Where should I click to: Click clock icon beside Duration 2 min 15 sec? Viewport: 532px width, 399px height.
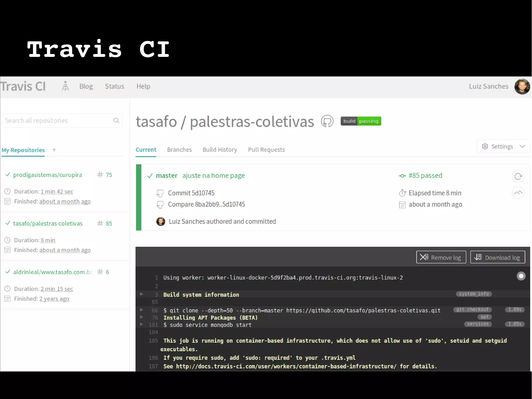coord(8,289)
